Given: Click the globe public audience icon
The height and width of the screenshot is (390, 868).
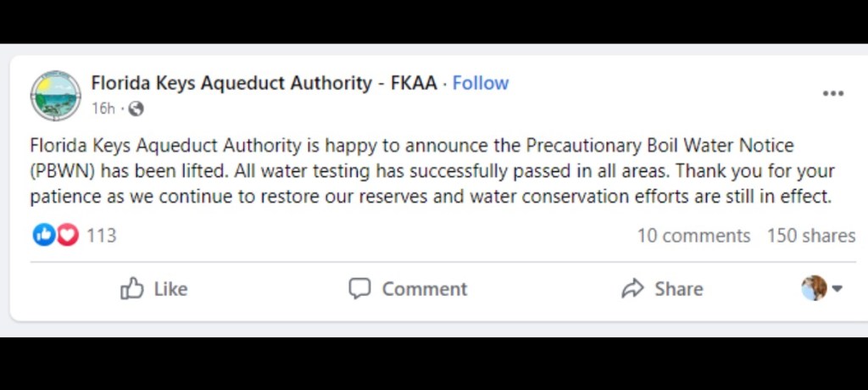Looking at the screenshot, I should [x=136, y=109].
